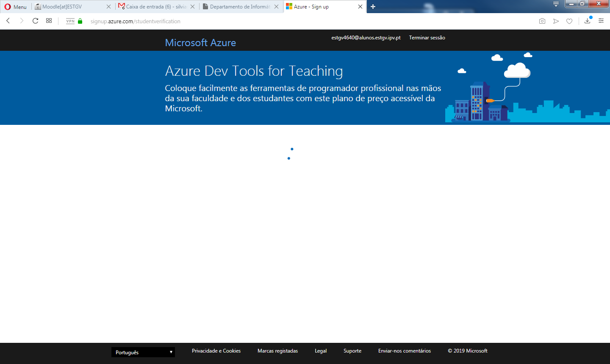610x364 pixels.
Task: Close the Azure - Sign up tab
Action: 360,7
